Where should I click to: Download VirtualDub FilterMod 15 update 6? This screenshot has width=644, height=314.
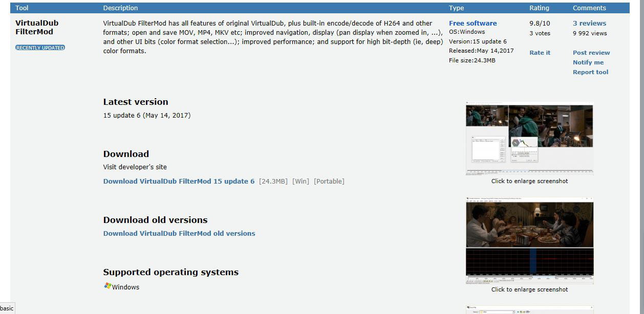tap(179, 181)
